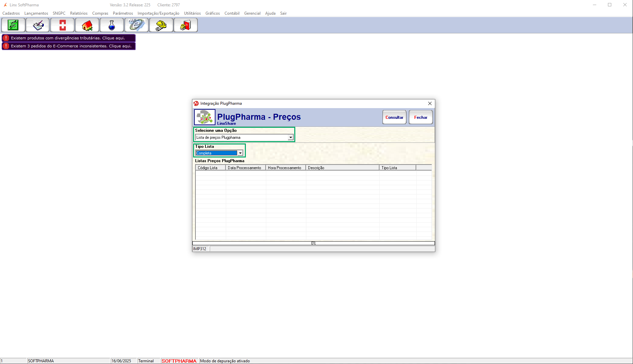The height and width of the screenshot is (364, 633).
Task: Click the E-Commerce inconsistent orders warning banner
Action: pos(69,46)
